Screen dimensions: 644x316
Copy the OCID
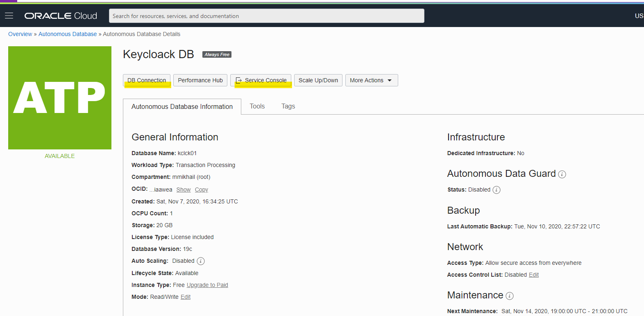pyautogui.click(x=202, y=190)
